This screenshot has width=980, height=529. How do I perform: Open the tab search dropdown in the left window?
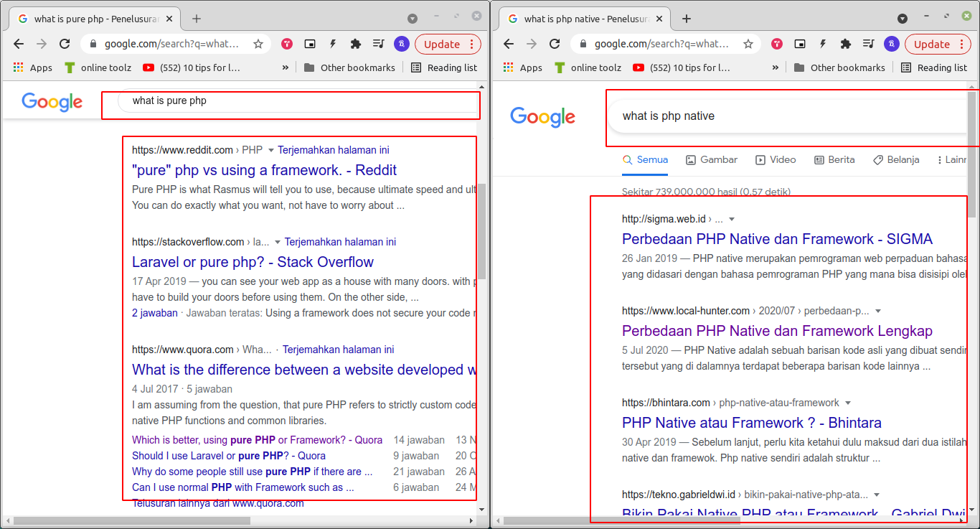pyautogui.click(x=413, y=19)
